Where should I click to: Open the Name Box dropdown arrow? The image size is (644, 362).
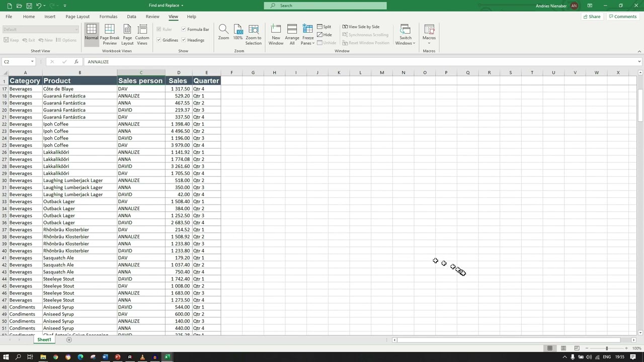32,62
